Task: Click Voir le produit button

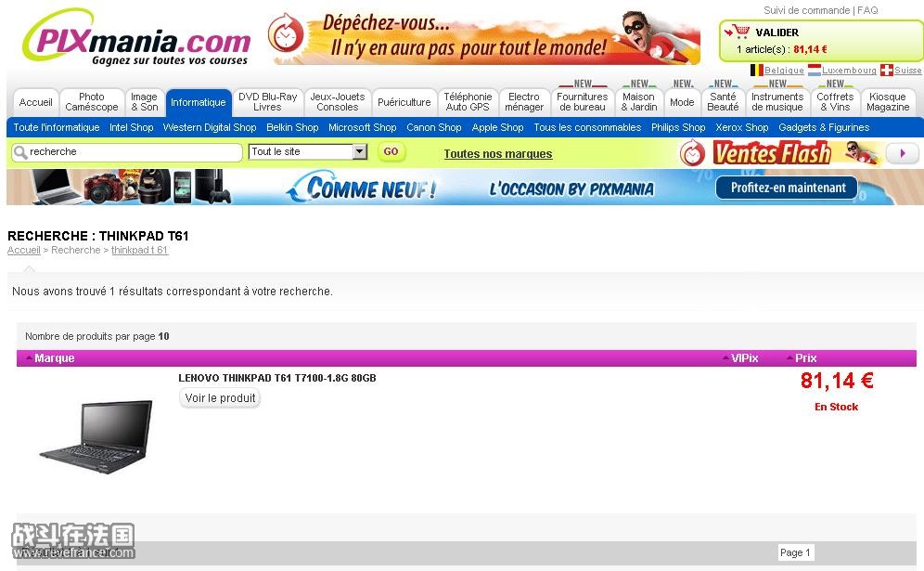Action: (x=220, y=398)
